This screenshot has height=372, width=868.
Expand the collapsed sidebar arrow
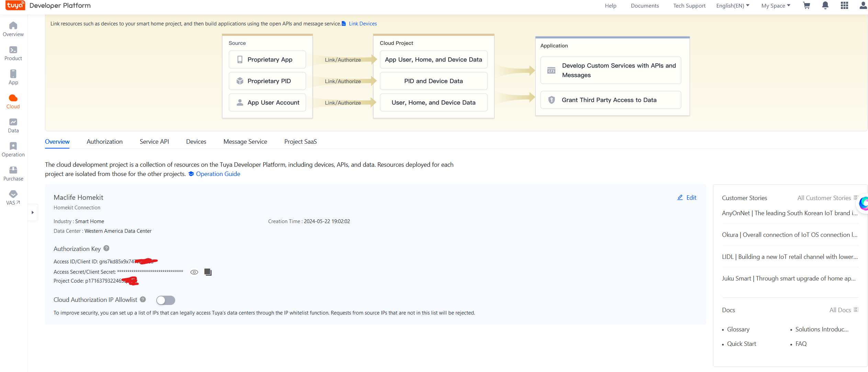(33, 212)
